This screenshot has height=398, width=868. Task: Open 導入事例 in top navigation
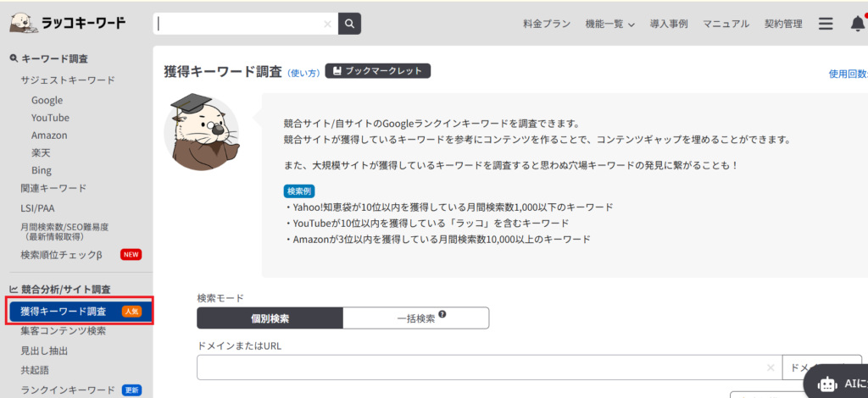tap(669, 24)
